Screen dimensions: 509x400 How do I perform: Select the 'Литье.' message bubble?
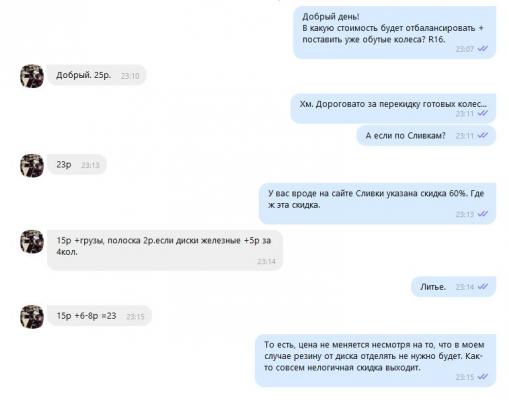[454, 287]
